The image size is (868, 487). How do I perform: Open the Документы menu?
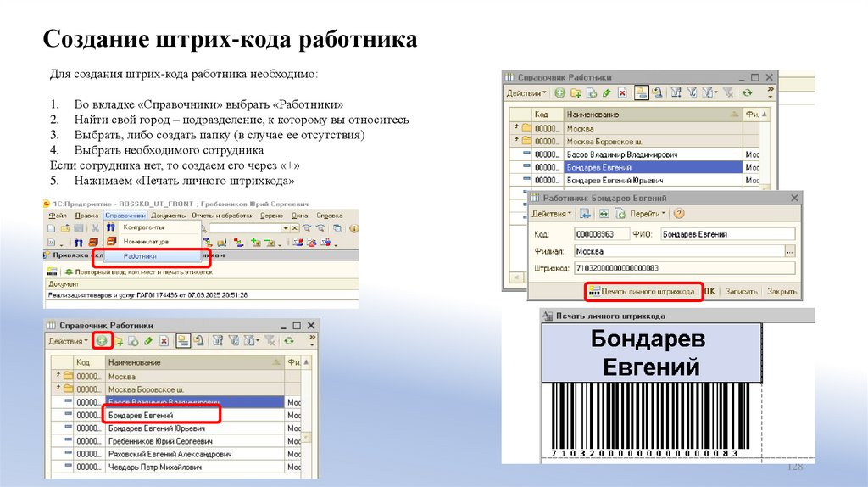click(x=169, y=216)
